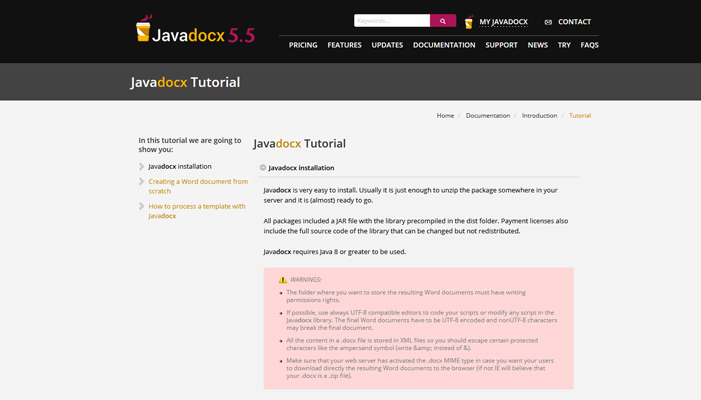Click the WARNINGS label in the pink box
Viewport: 701px width, 400px height.
pos(306,280)
